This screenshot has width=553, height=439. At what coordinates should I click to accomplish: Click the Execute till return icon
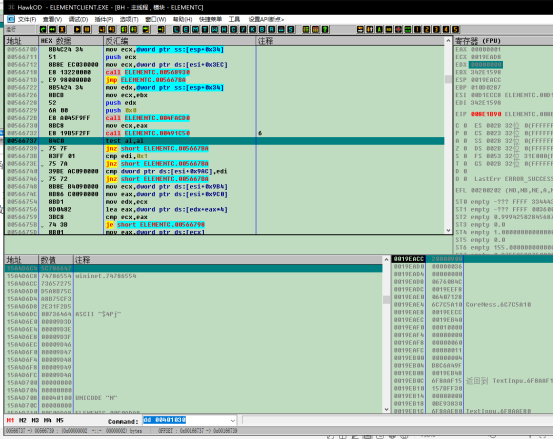(x=146, y=30)
